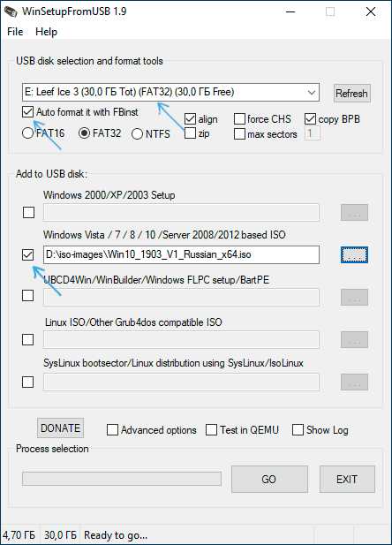Select the NTFS file system option
Screen dimensions: 392x545
[x=137, y=133]
